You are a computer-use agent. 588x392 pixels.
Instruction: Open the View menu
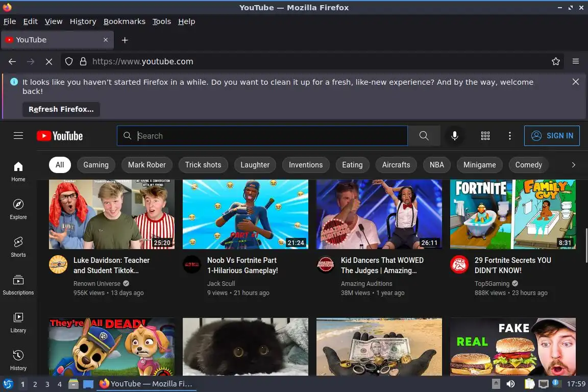(54, 21)
